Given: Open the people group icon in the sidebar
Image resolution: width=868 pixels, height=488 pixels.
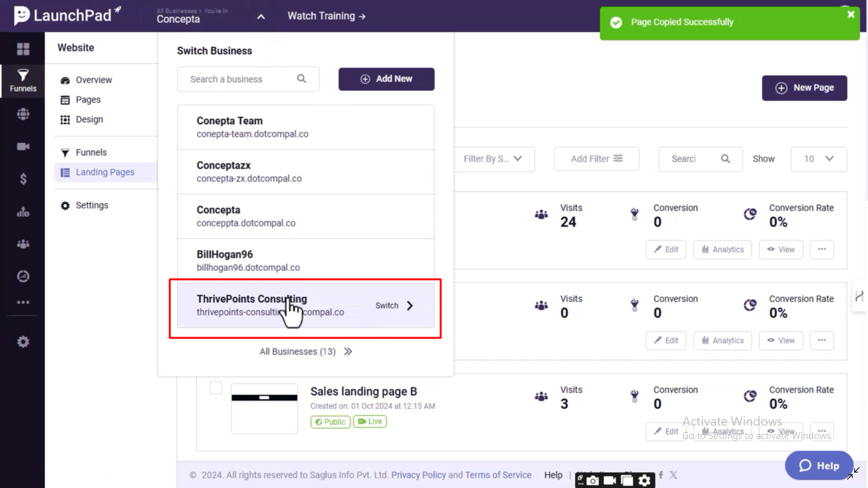Looking at the screenshot, I should (x=23, y=244).
